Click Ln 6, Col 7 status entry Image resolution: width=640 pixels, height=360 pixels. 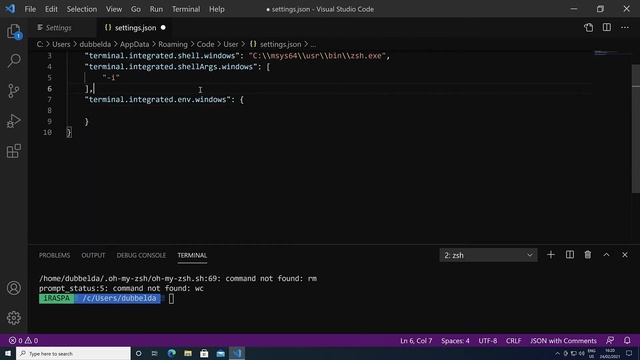click(416, 340)
